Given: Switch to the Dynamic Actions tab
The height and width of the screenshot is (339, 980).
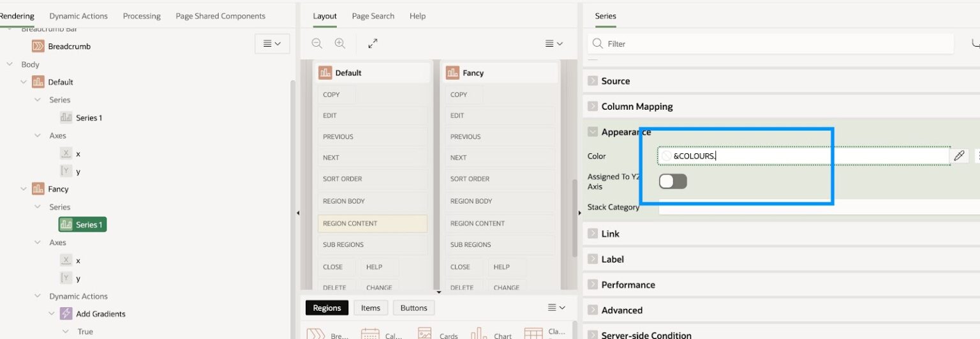Looking at the screenshot, I should tap(78, 16).
